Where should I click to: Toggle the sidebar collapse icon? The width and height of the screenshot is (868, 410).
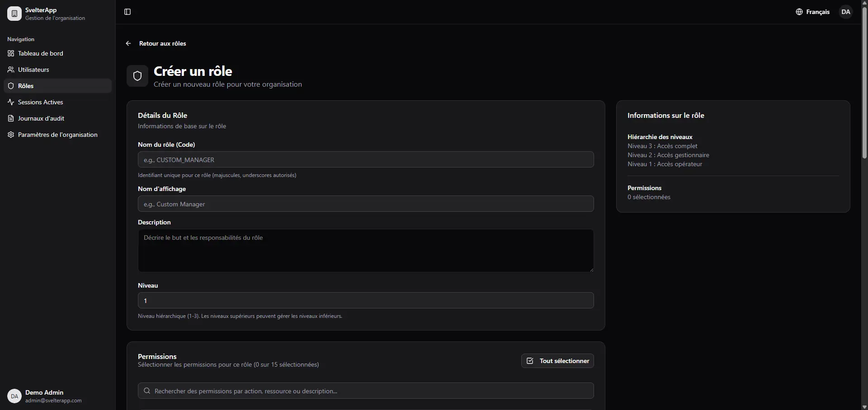(127, 12)
